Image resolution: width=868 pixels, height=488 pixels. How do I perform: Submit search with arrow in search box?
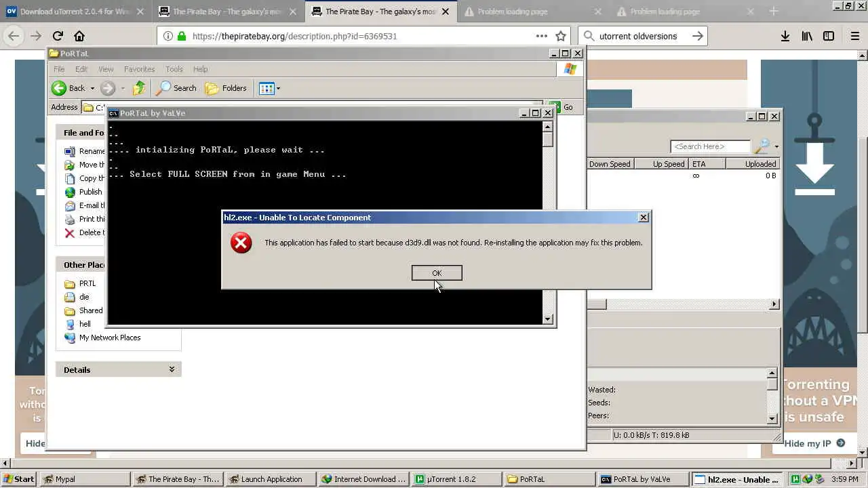697,36
